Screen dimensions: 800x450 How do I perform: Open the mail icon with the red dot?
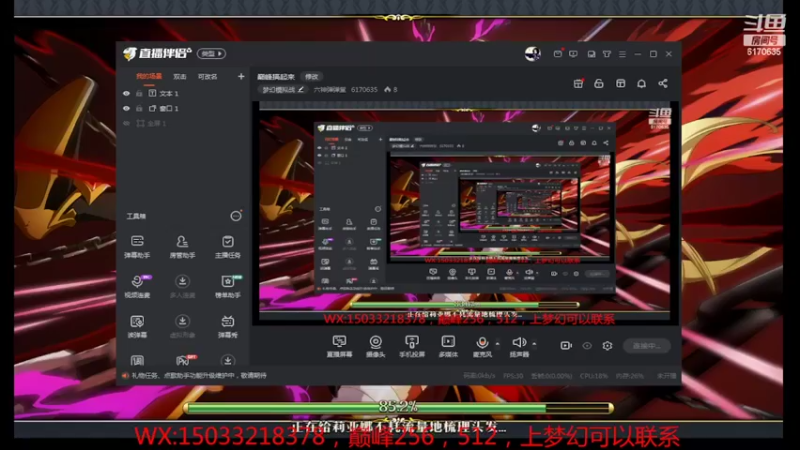558,54
